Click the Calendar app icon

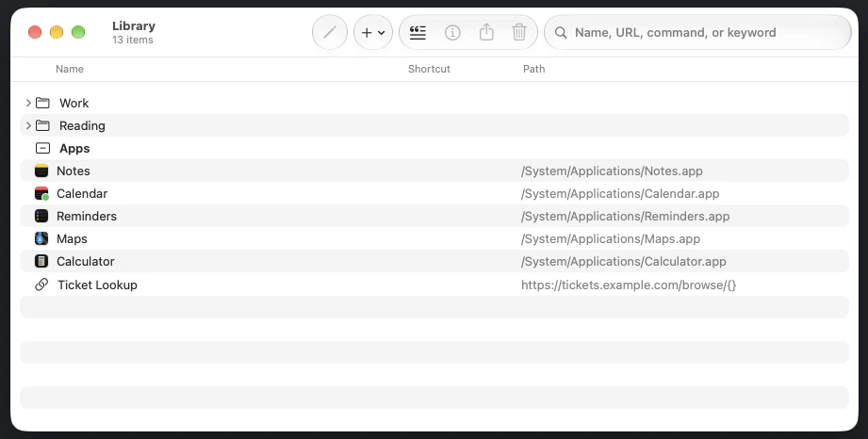click(x=41, y=193)
